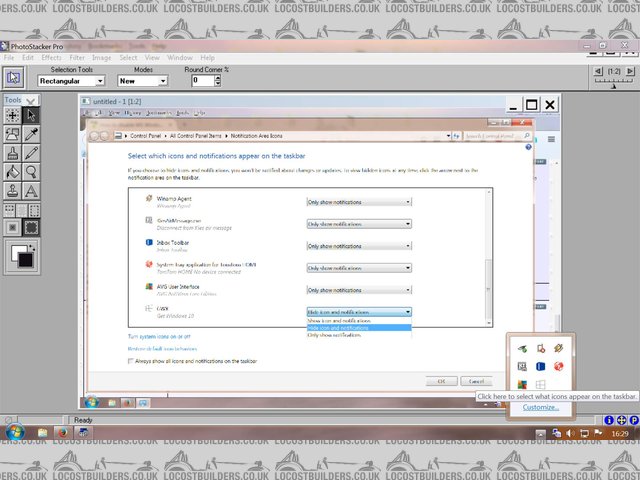Open the Selection Tools Rectangular dropdown
The height and width of the screenshot is (480, 640).
coord(71,81)
